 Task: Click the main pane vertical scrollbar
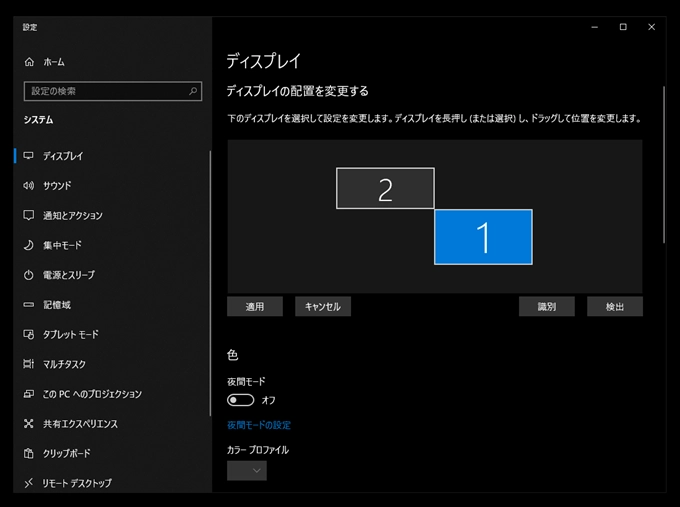664,165
